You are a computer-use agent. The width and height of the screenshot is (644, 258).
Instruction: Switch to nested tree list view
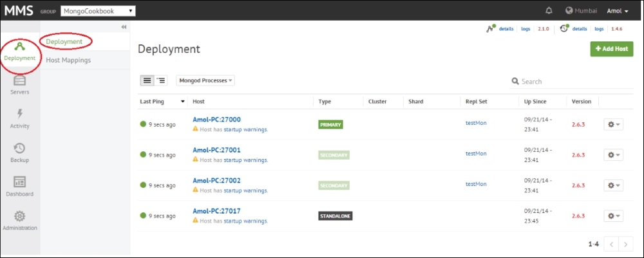[160, 80]
